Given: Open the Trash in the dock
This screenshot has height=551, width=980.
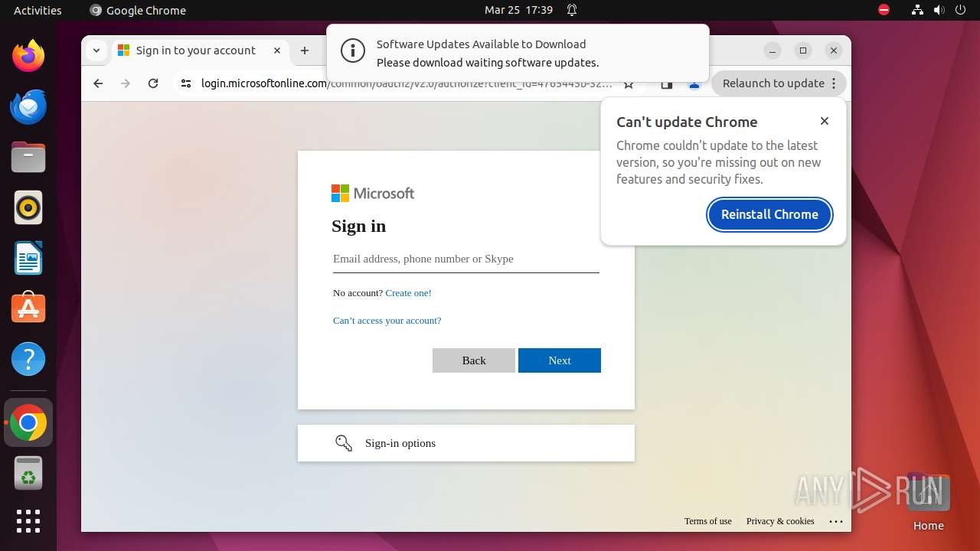Looking at the screenshot, I should click(x=28, y=473).
